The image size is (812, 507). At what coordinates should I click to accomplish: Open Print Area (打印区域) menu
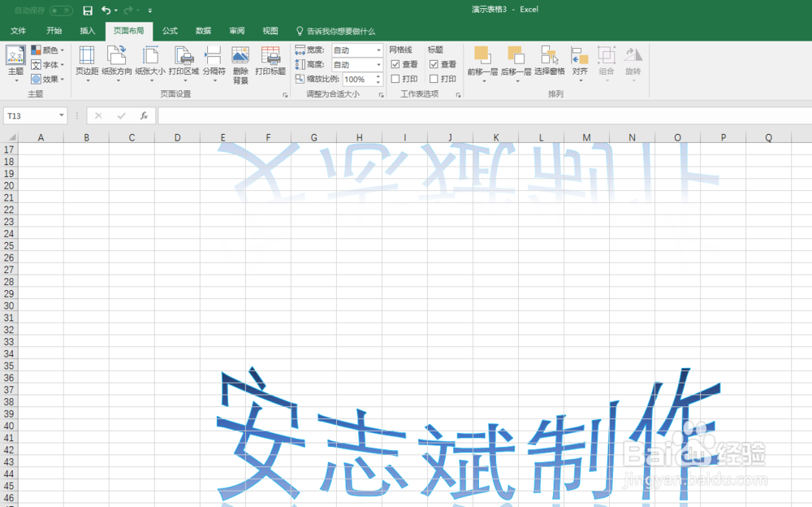pos(184,63)
